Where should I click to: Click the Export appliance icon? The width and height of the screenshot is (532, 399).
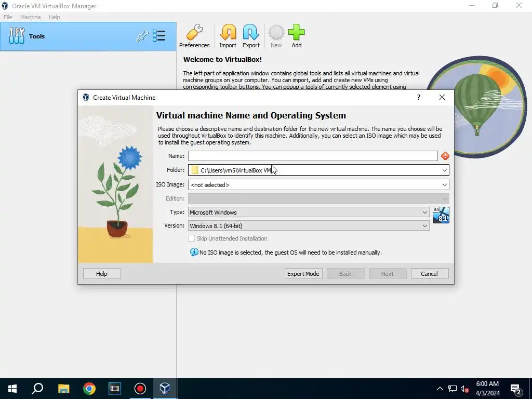tap(251, 36)
